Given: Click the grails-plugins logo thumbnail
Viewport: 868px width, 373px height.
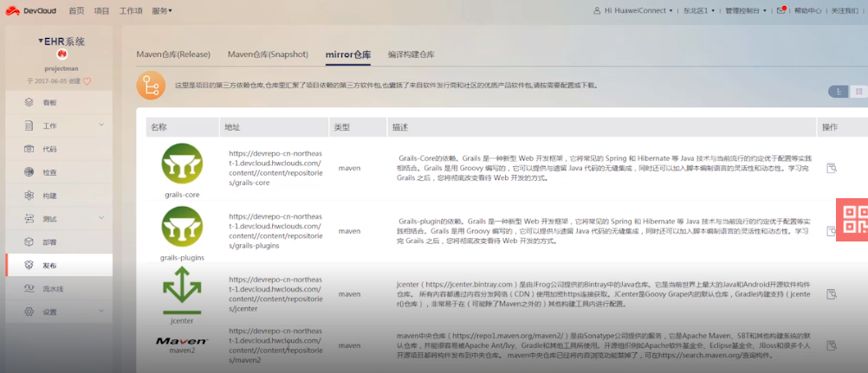Looking at the screenshot, I should (182, 227).
